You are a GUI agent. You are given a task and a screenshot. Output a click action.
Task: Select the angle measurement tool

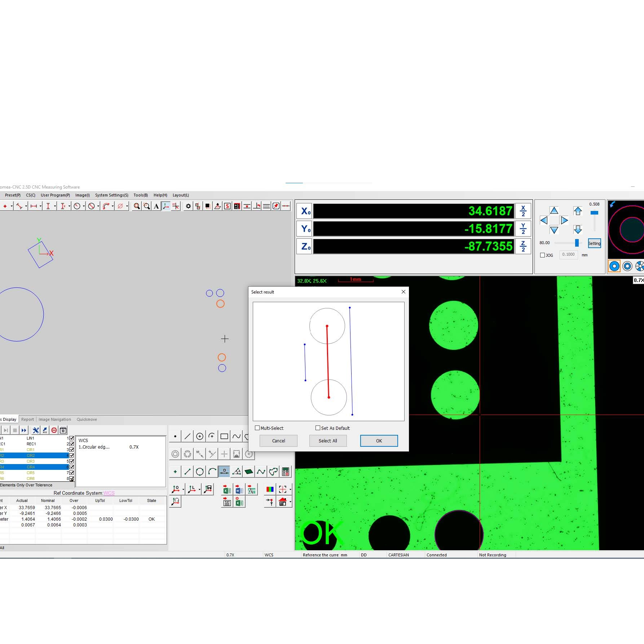[x=237, y=472]
